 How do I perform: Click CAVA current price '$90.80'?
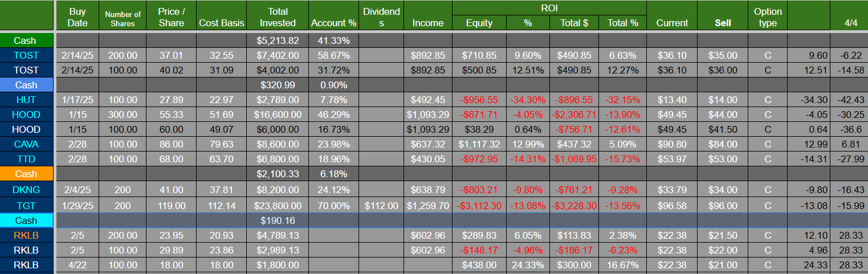point(672,144)
